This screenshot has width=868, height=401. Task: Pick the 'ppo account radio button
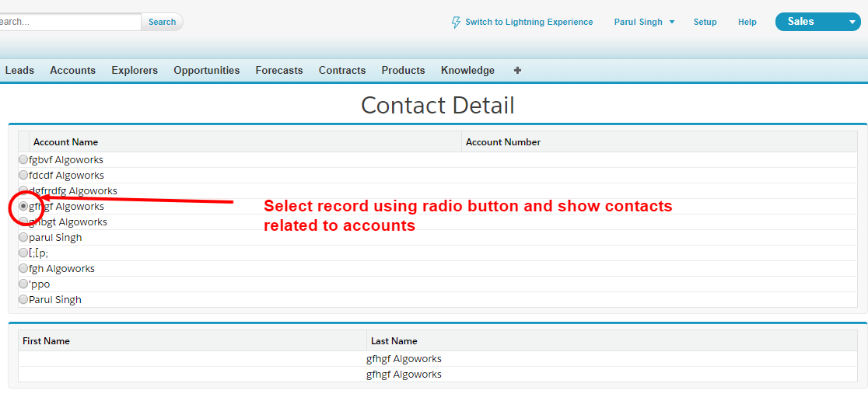pyautogui.click(x=23, y=284)
